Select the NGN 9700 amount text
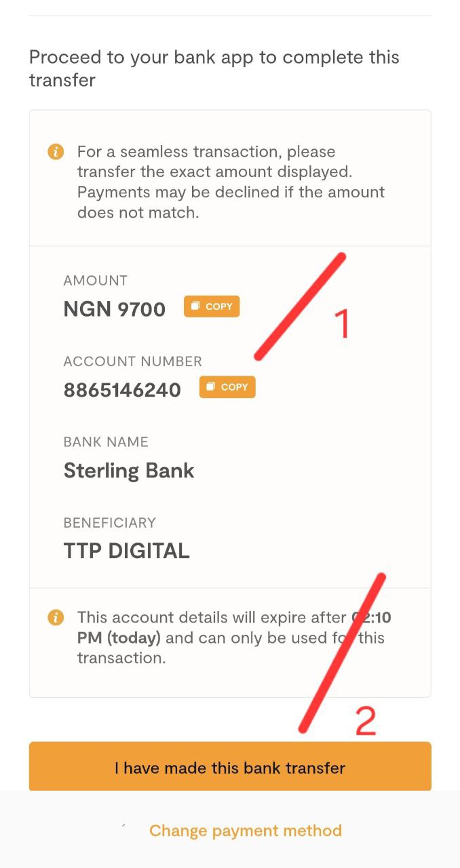The height and width of the screenshot is (868, 460). pyautogui.click(x=114, y=309)
